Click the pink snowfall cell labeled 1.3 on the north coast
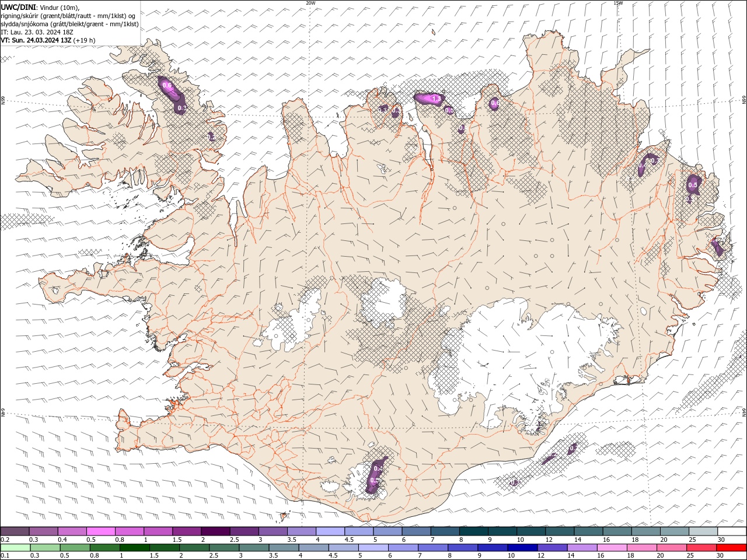Image resolution: width=747 pixels, height=560 pixels. (x=430, y=98)
